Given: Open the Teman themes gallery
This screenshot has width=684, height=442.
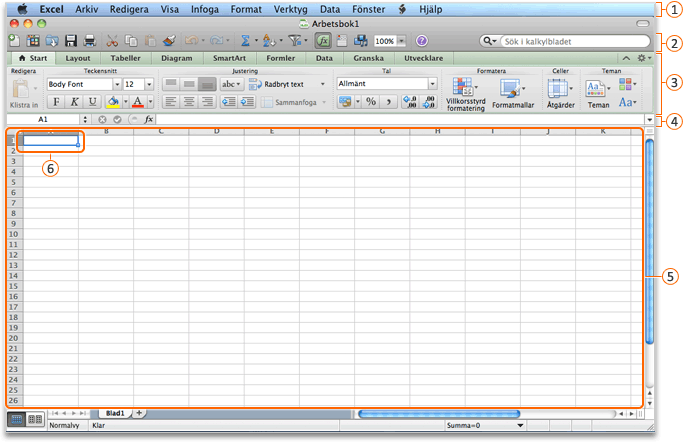Looking at the screenshot, I should click(598, 94).
